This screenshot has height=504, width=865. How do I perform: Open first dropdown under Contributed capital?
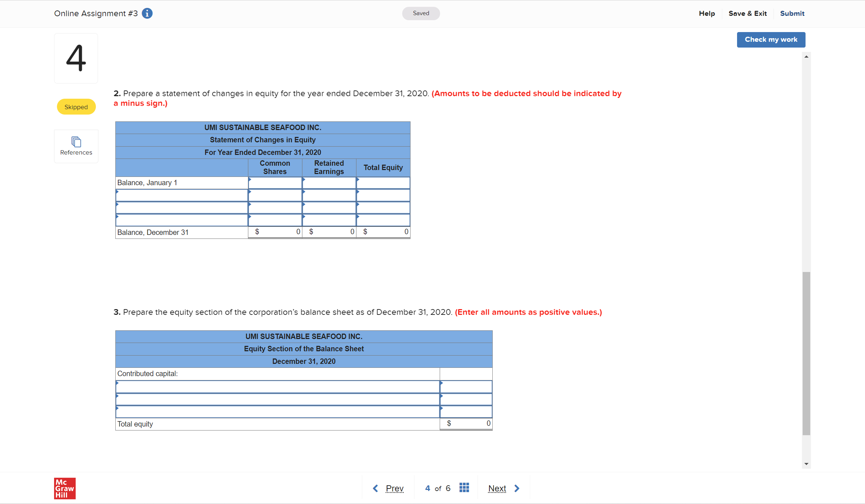click(x=278, y=387)
